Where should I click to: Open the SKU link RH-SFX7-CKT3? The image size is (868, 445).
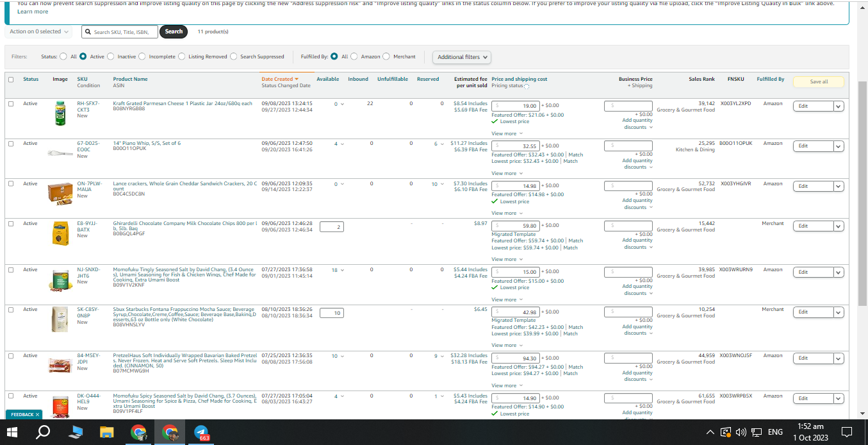pos(88,106)
